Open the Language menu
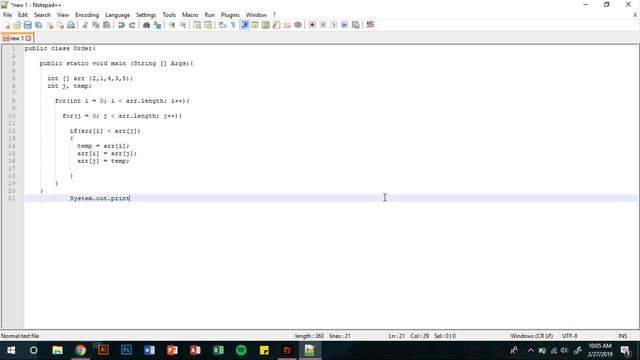This screenshot has width=640, height=360. point(117,15)
